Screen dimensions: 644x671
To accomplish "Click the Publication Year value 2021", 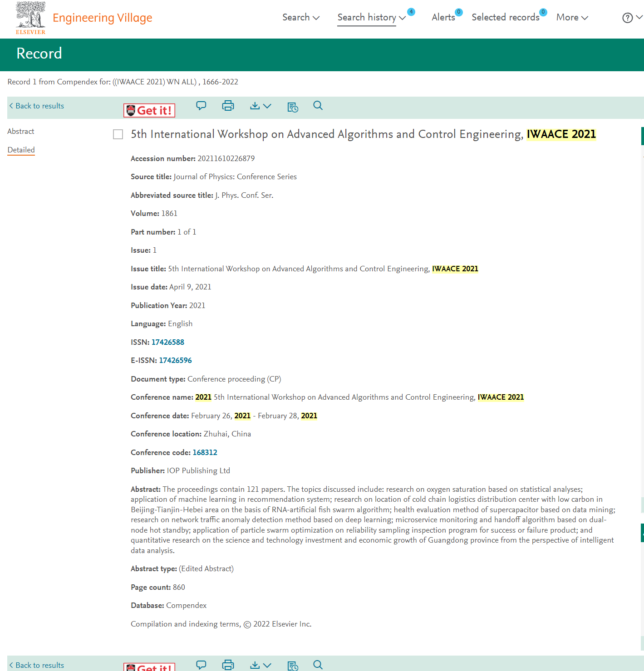I will [x=197, y=305].
